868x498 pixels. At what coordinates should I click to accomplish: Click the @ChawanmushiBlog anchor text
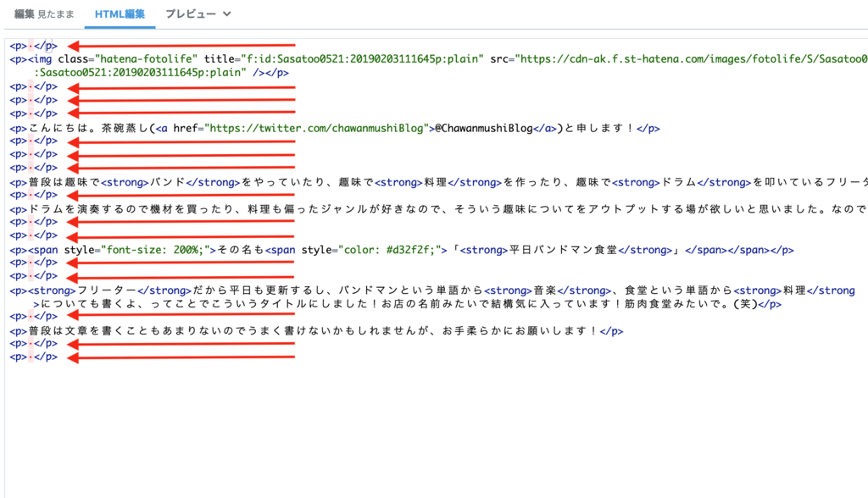pyautogui.click(x=484, y=129)
